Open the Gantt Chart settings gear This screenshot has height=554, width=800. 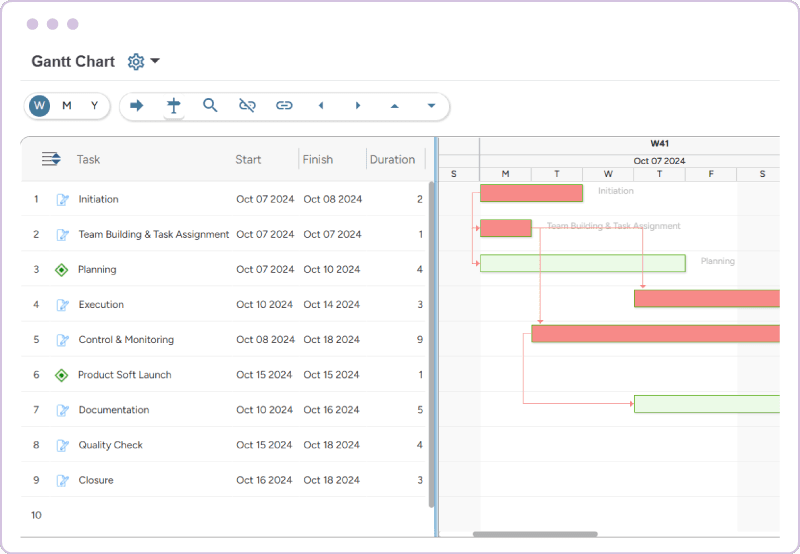[136, 62]
